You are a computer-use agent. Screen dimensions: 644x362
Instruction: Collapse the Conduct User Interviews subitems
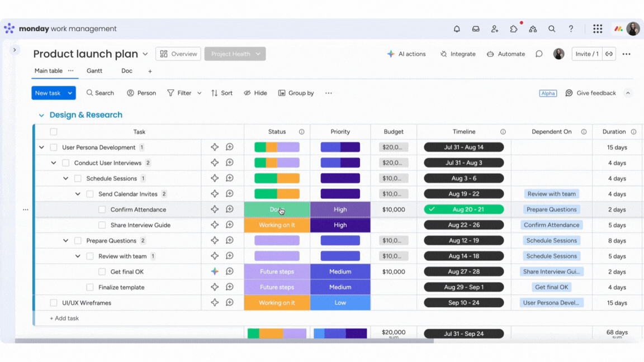54,163
